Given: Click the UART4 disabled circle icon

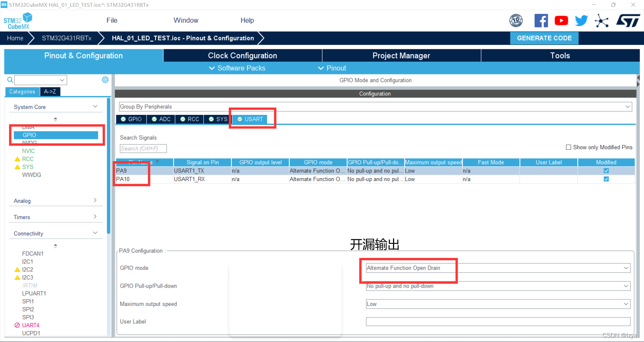Looking at the screenshot, I should (x=17, y=325).
